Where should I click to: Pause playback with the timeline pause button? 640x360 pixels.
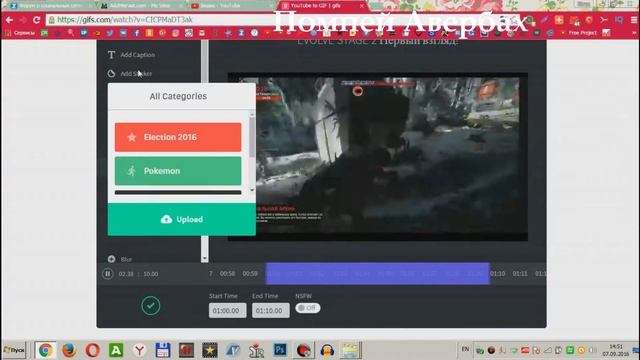coord(107,273)
